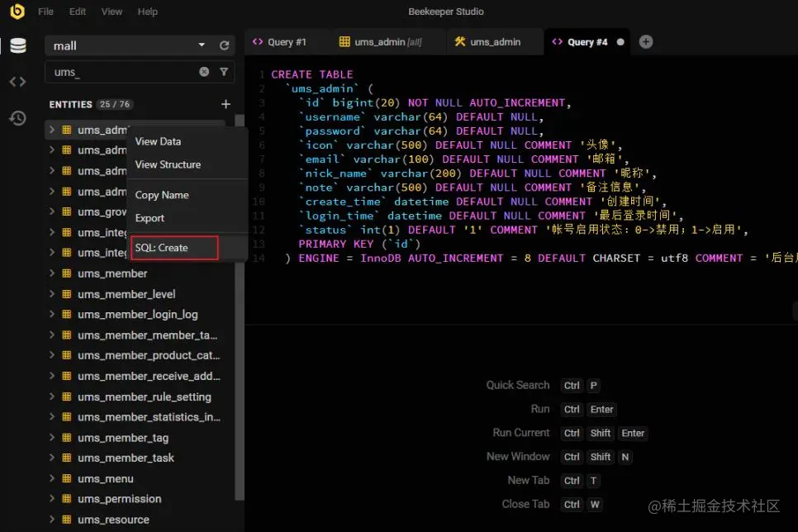
Task: Select the ums_member_statistics_in... table row
Action: tap(135, 417)
